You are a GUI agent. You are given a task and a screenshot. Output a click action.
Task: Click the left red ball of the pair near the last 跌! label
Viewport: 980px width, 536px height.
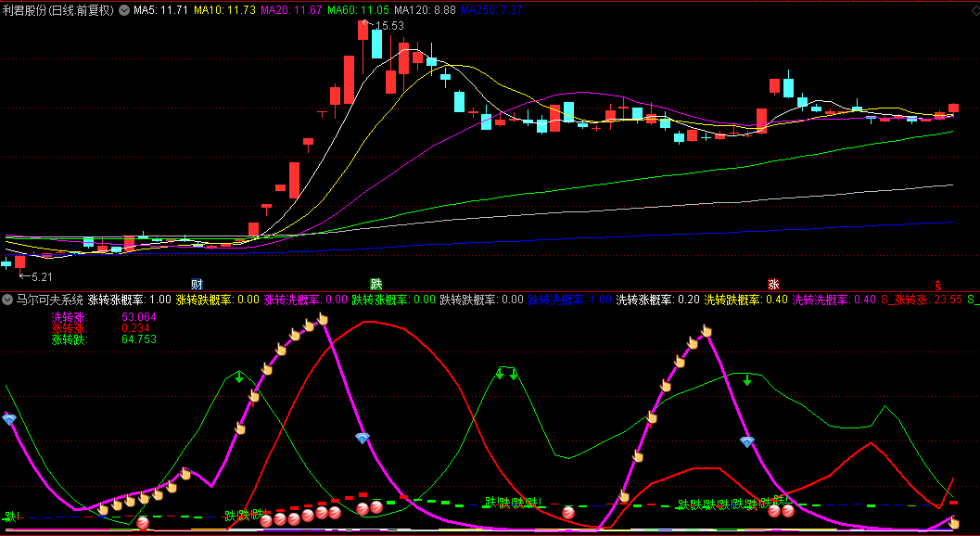774,511
